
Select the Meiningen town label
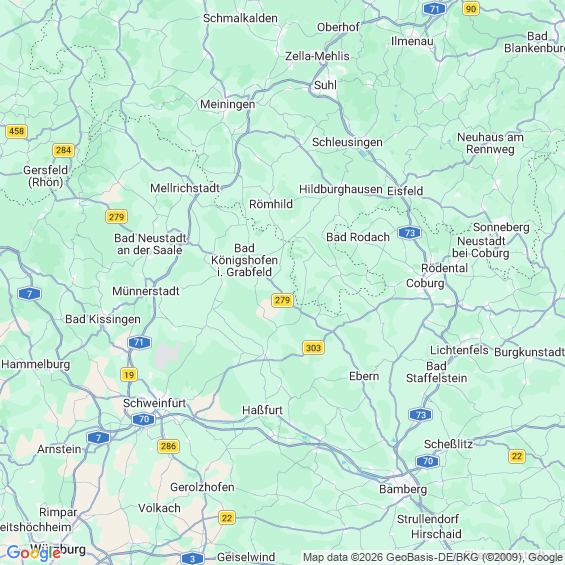point(228,104)
